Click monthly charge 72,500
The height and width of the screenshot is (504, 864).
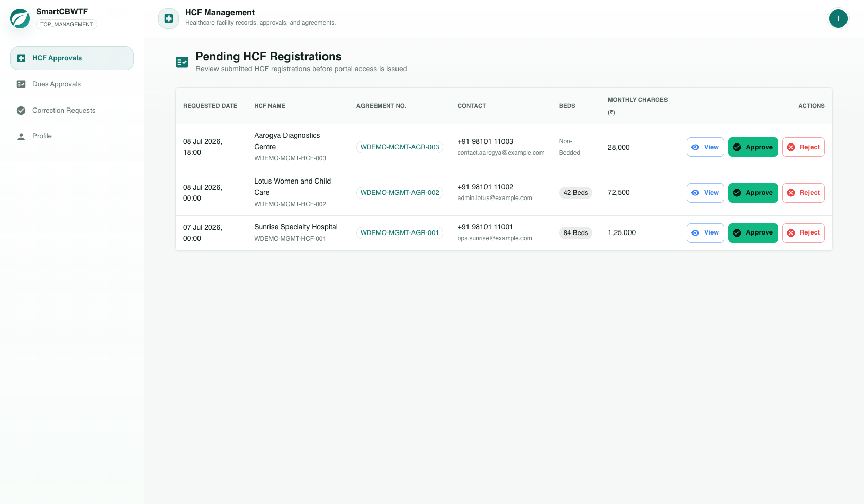[619, 192]
